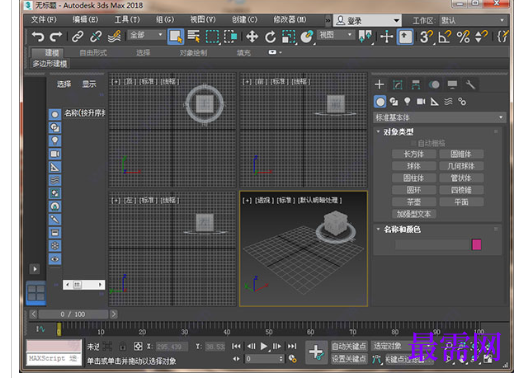Click the time slider 0 / 100
This screenshot has height=378, width=520.
point(73,314)
